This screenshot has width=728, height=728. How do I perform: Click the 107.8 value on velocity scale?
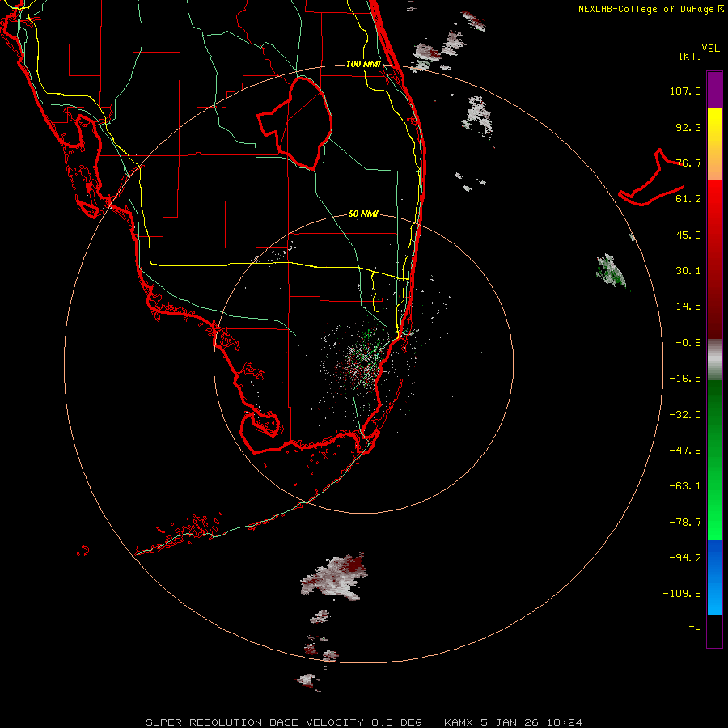pos(685,91)
